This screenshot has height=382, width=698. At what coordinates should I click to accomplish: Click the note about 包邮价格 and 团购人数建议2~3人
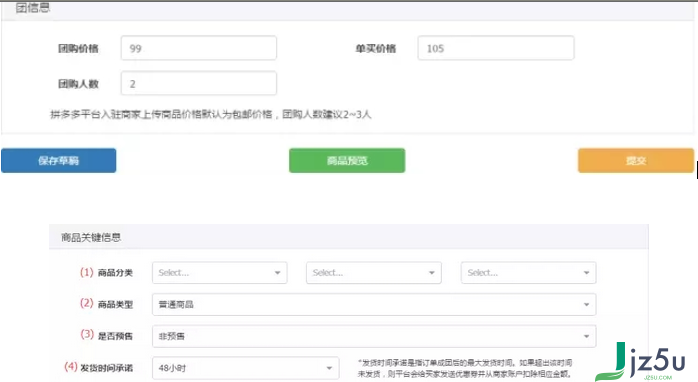pyautogui.click(x=211, y=114)
